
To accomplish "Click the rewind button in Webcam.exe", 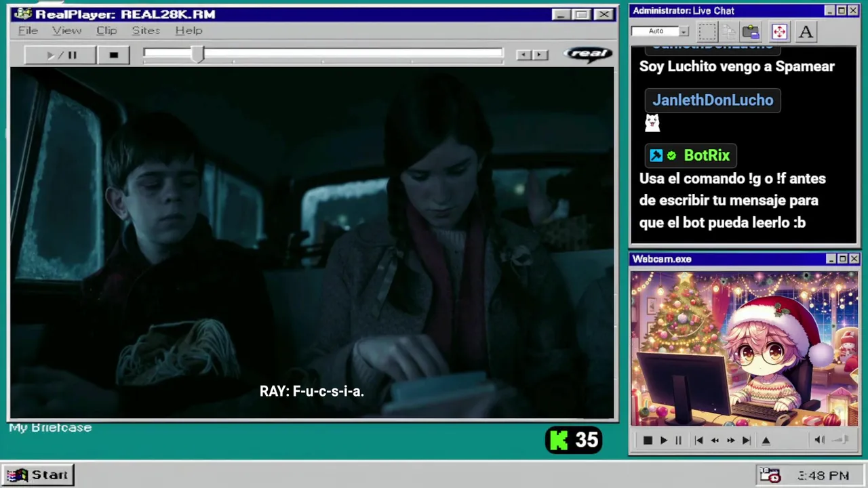I will point(714,441).
